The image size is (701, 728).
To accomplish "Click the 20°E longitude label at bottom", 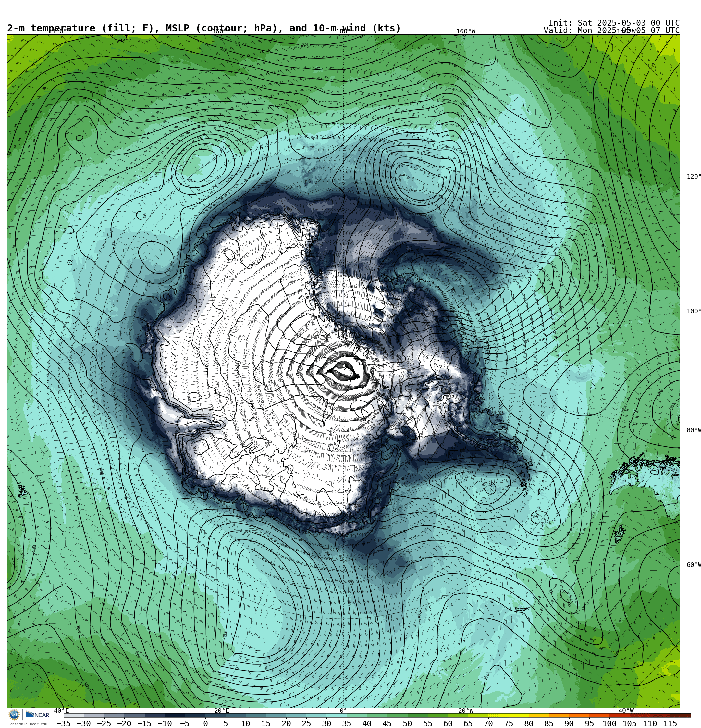I will (222, 710).
